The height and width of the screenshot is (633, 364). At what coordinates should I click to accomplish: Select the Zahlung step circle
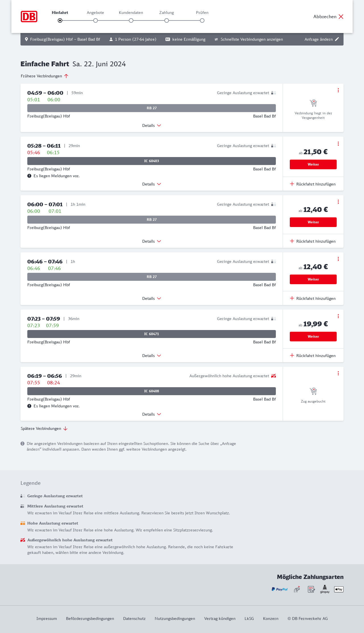click(167, 20)
